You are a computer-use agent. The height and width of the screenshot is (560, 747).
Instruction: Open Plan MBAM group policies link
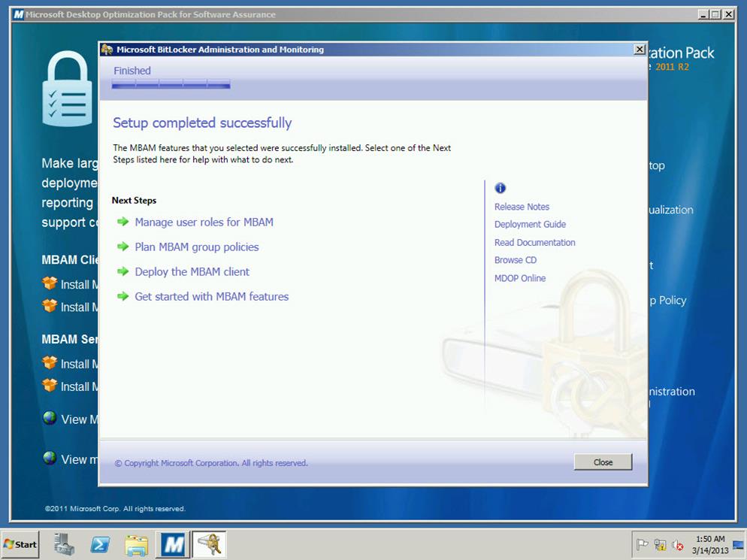pyautogui.click(x=197, y=247)
